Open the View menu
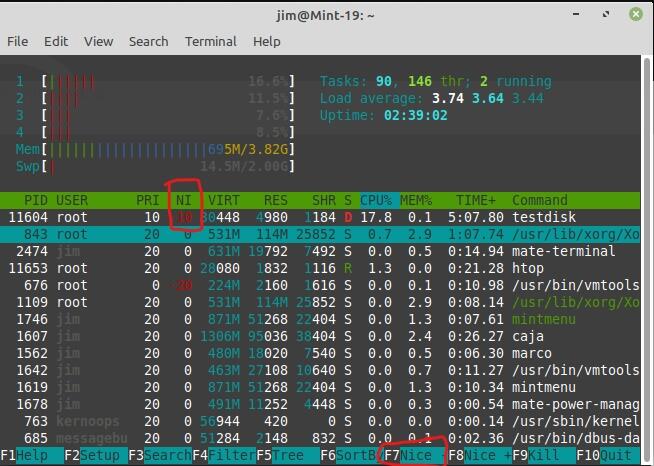This screenshot has height=466, width=654. coord(98,42)
